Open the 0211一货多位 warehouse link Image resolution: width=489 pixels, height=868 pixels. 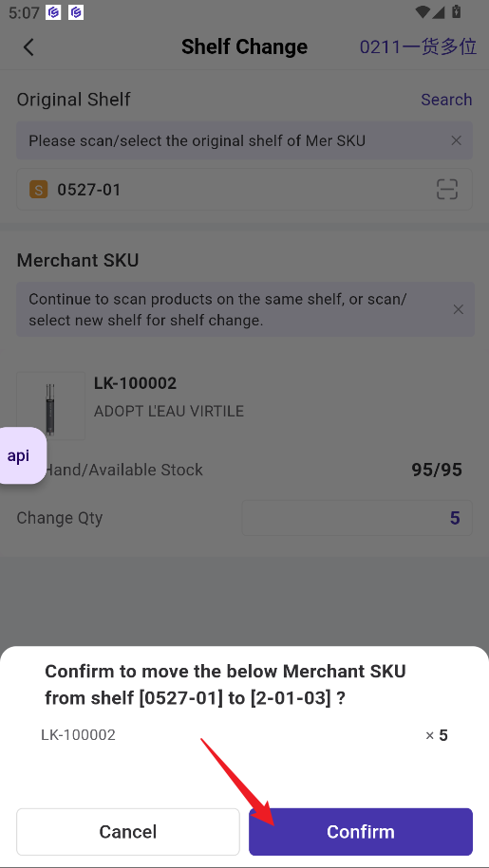tap(418, 47)
